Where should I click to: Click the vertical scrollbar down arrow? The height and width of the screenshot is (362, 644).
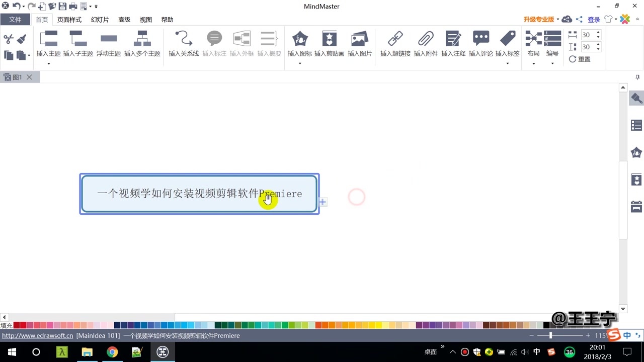coord(623,309)
